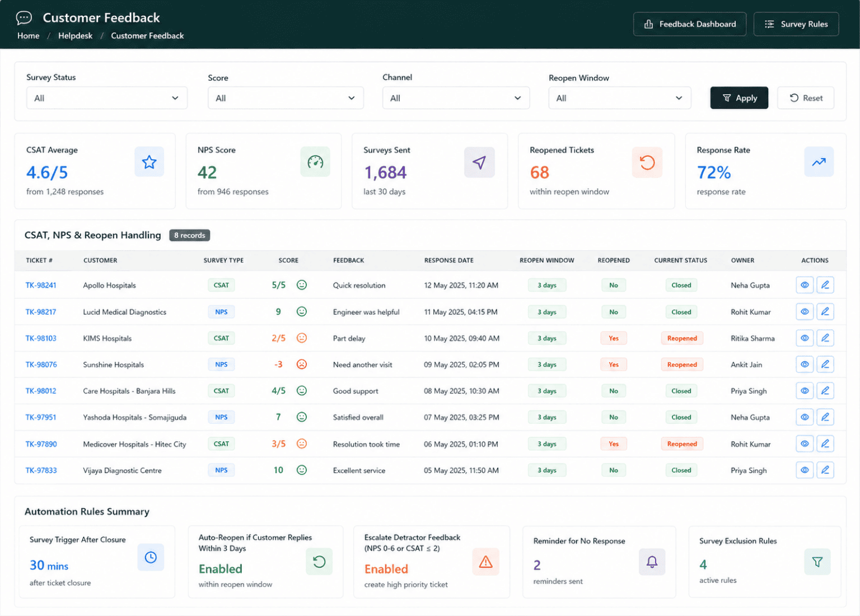Edit ticket TK-98217 with pencil icon
The height and width of the screenshot is (616, 860).
825,312
